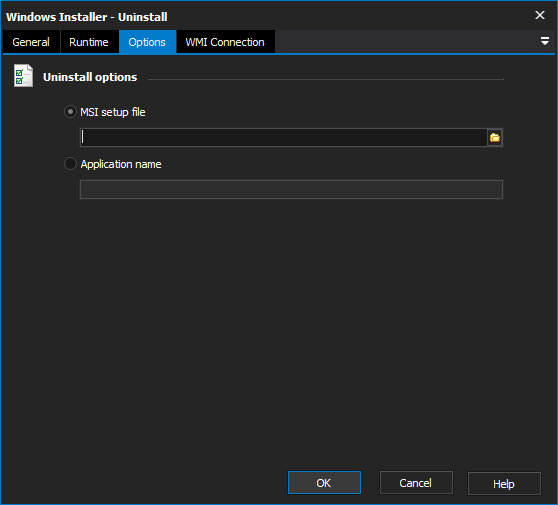The image size is (558, 505).
Task: Open the tab list dropdown arrow
Action: tap(544, 41)
